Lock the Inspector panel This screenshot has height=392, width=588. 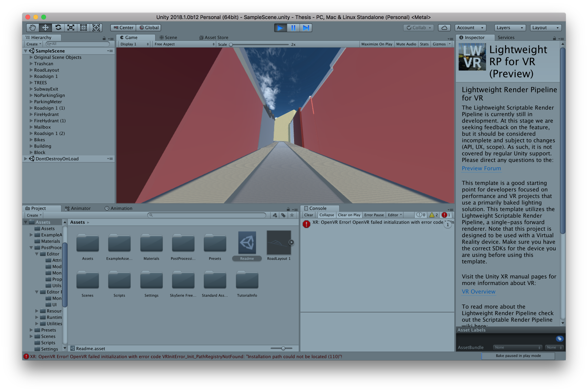(x=554, y=38)
